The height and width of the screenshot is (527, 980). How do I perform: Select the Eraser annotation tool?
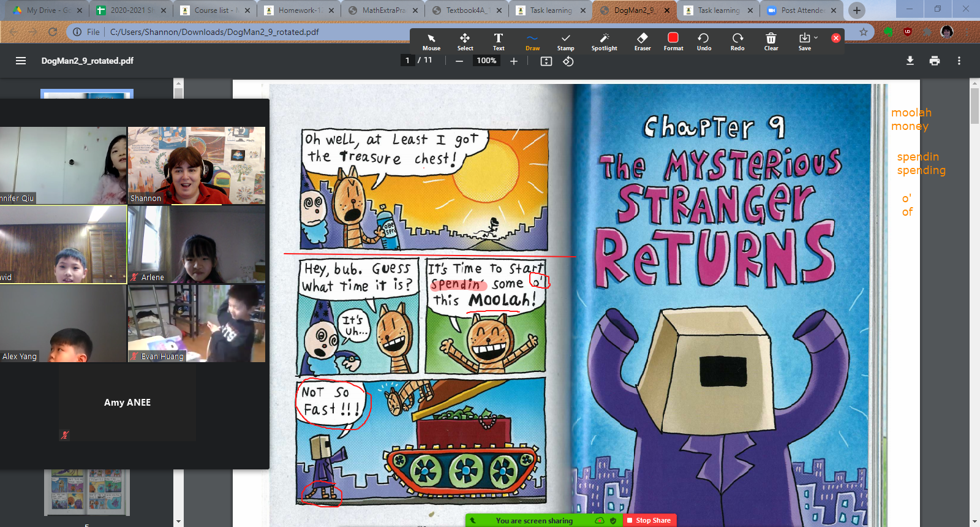coord(643,42)
